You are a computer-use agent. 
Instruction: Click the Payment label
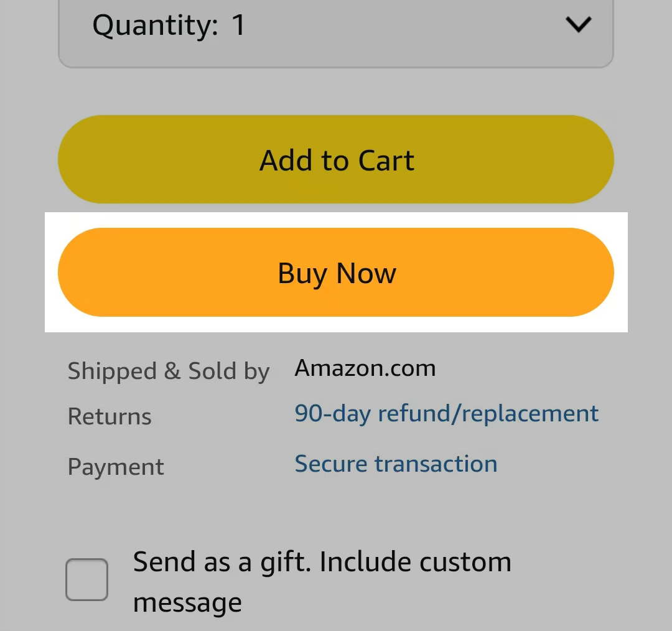pos(116,467)
